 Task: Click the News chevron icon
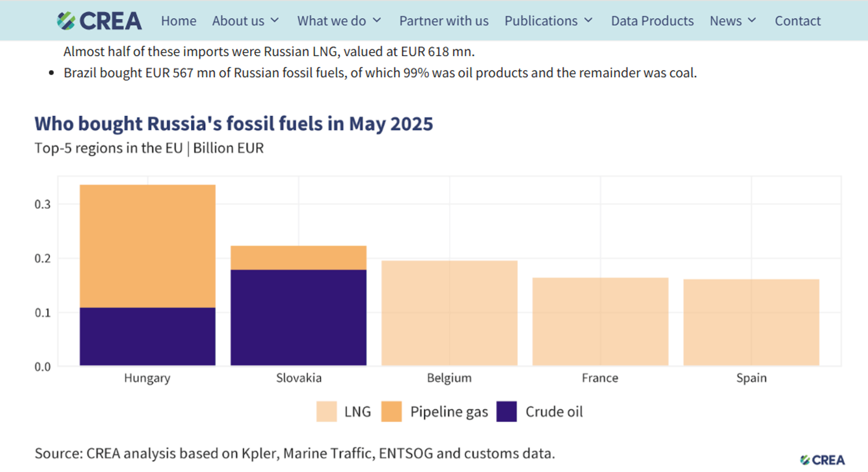click(752, 20)
